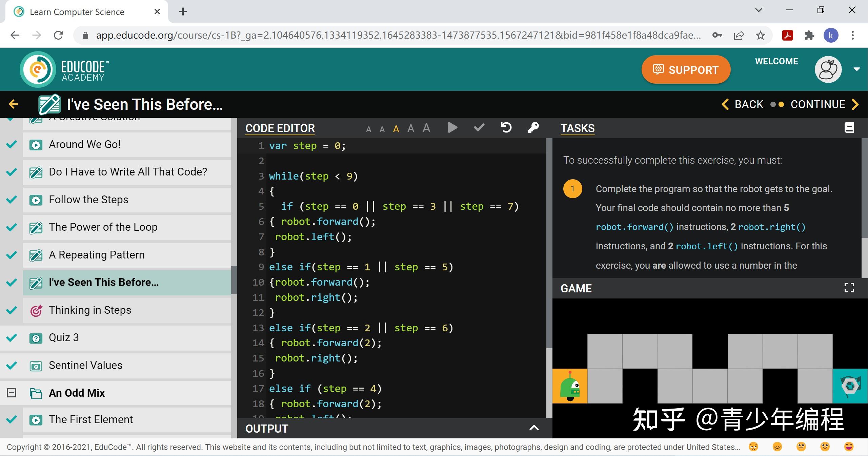Open the SUPPORT button
This screenshot has width=868, height=456.
coord(686,69)
